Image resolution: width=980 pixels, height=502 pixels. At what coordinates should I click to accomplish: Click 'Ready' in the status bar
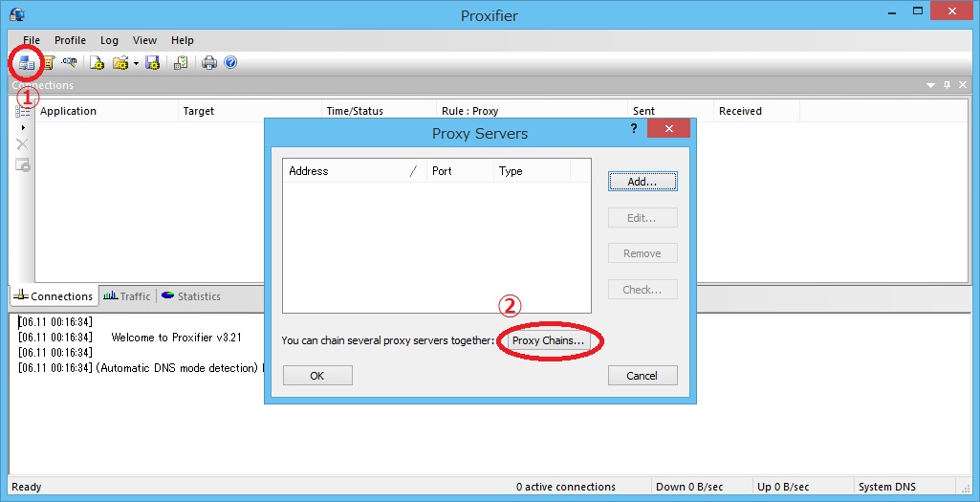pos(26,487)
